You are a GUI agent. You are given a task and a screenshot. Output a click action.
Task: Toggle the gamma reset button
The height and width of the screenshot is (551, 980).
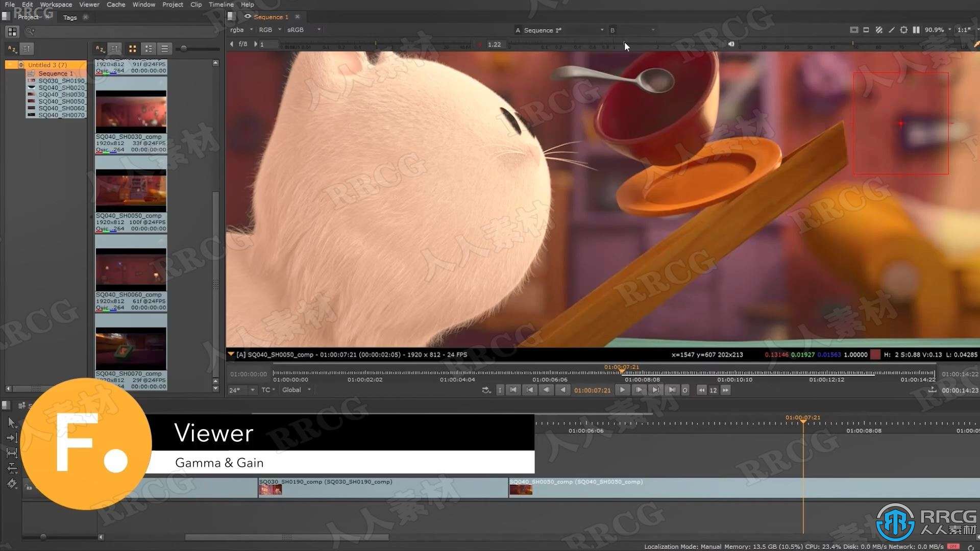tap(480, 44)
